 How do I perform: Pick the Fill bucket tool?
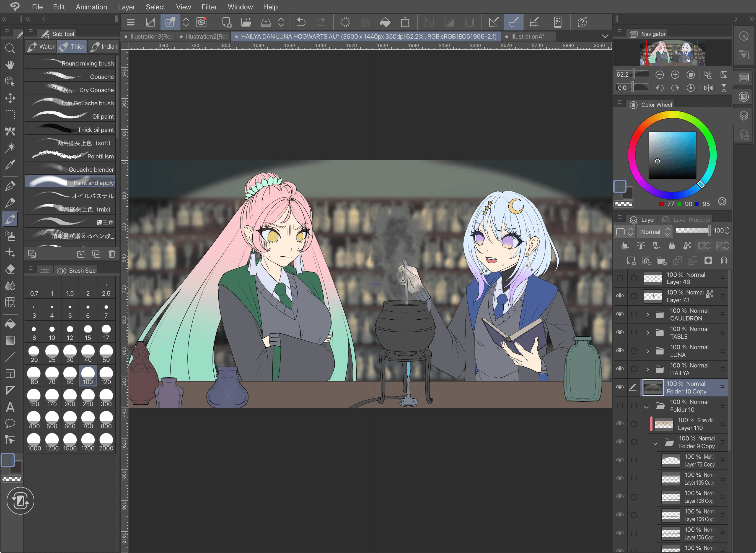[10, 324]
